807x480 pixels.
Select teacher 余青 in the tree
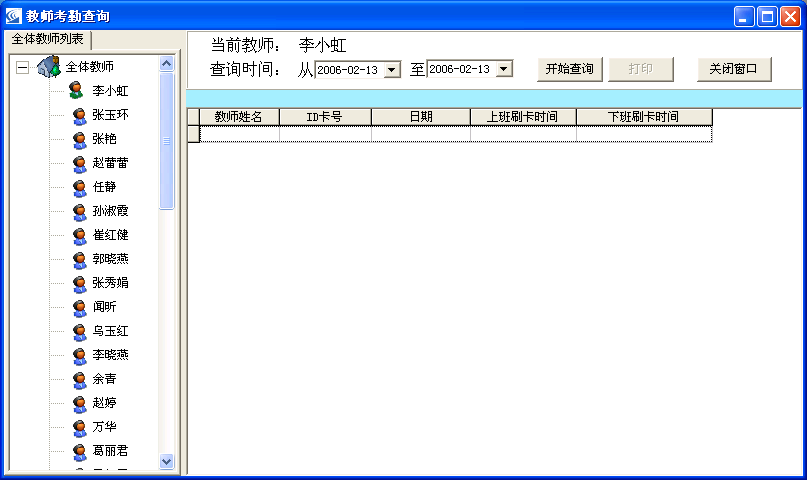pyautogui.click(x=104, y=379)
